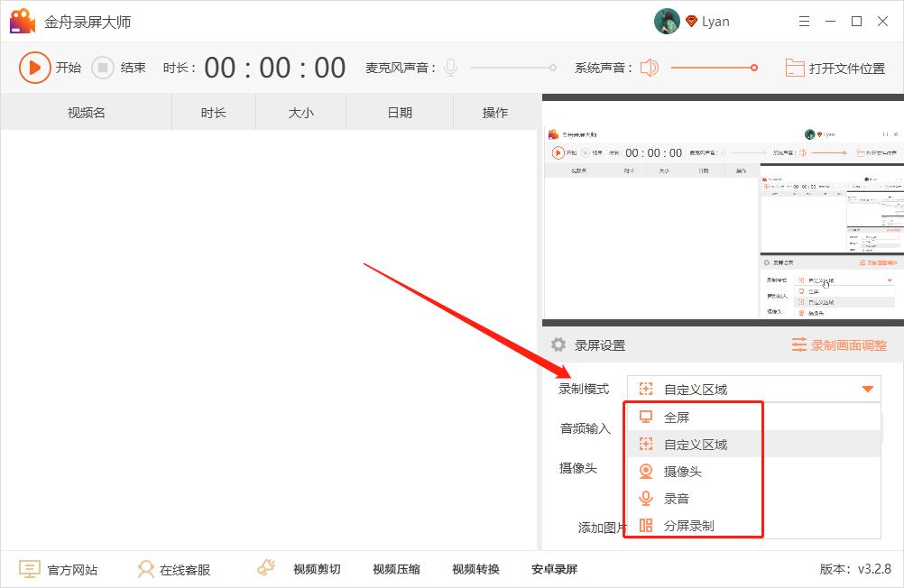The image size is (904, 588).
Task: Click the speaker icon next to 系统声音
Action: point(649,66)
